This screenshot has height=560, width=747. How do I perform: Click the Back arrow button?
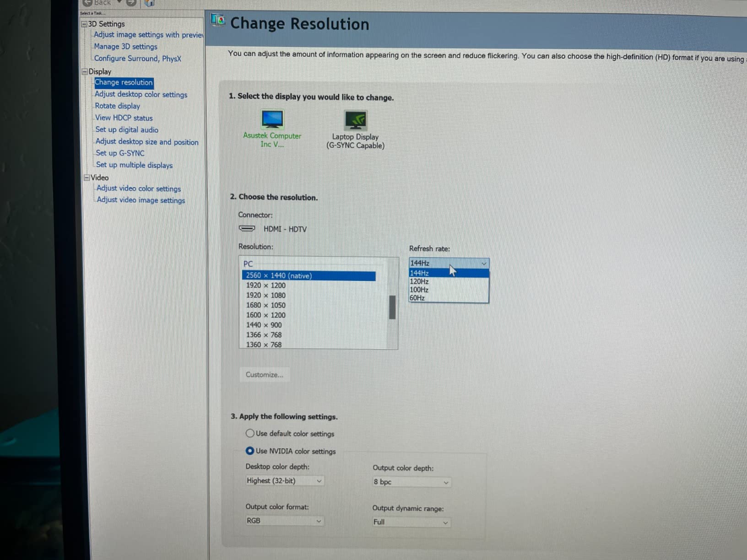[88, 3]
